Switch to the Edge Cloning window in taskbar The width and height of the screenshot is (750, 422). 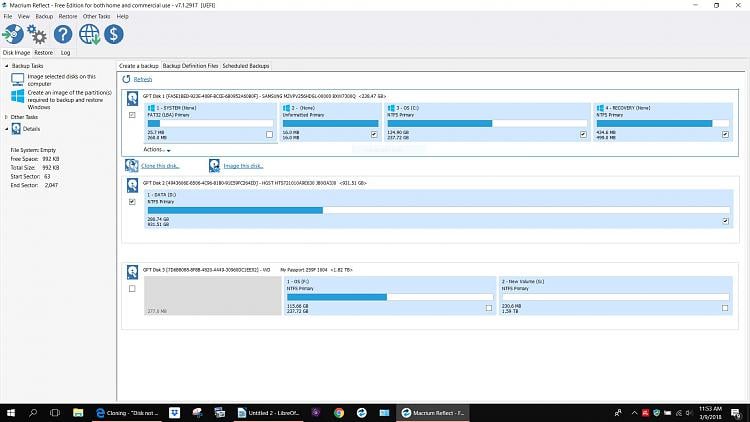click(127, 412)
